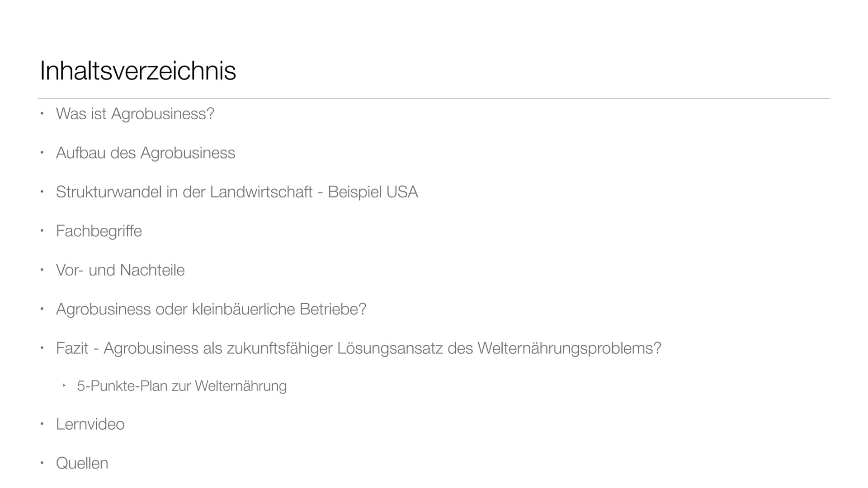Select the Lernvideo entry
The height and width of the screenshot is (488, 868).
coord(90,424)
